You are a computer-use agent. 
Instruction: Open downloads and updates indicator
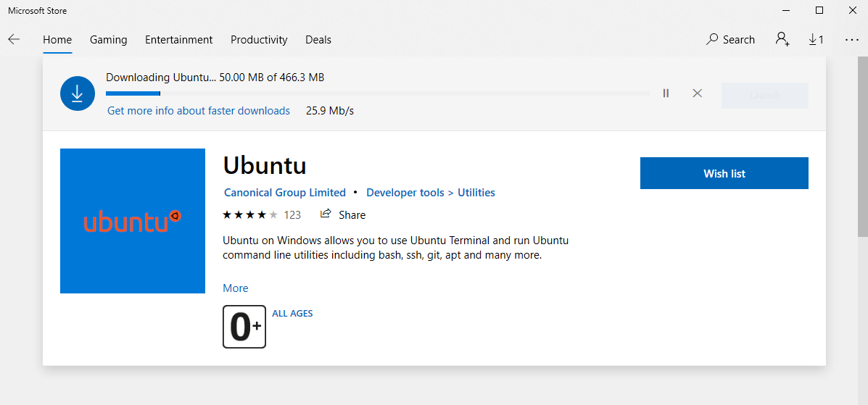(x=816, y=40)
